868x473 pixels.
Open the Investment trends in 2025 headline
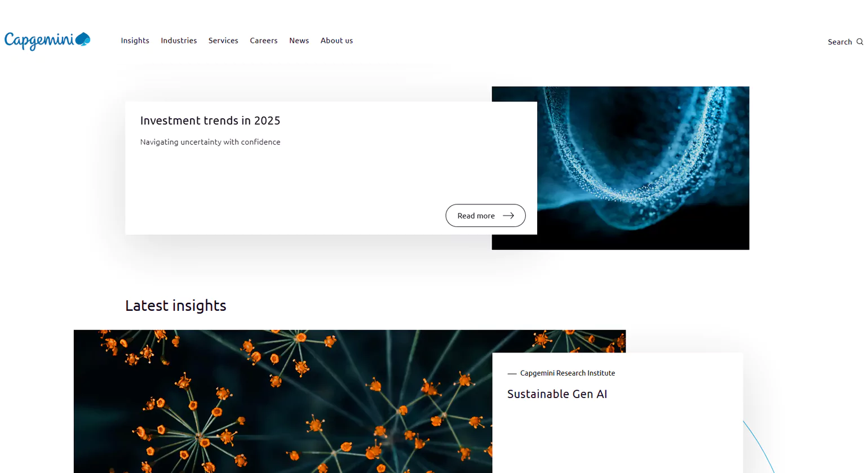click(210, 120)
